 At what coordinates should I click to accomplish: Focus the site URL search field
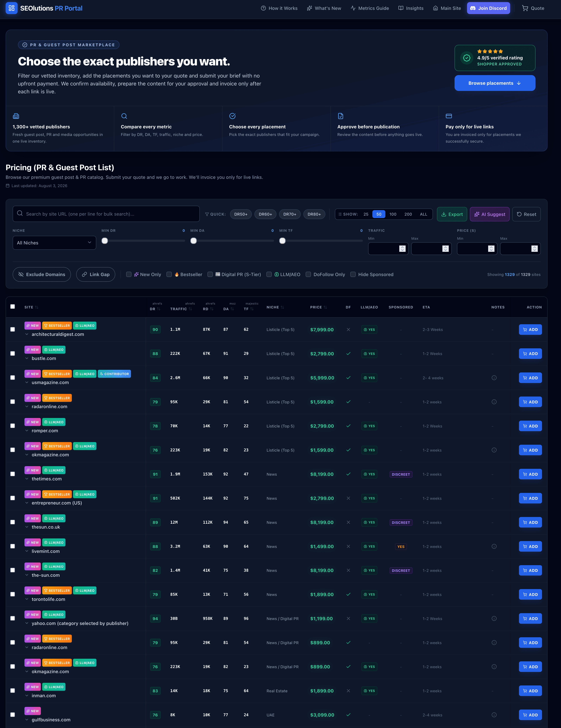pyautogui.click(x=106, y=214)
